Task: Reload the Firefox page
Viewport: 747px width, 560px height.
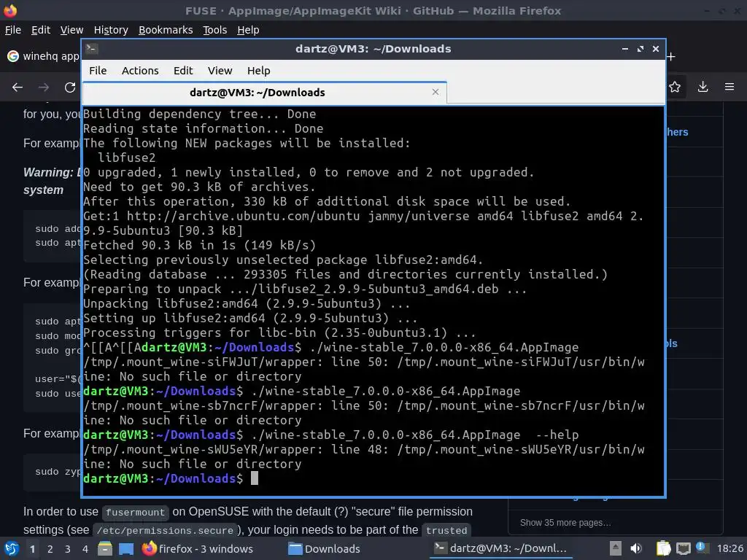Action: (x=70, y=87)
